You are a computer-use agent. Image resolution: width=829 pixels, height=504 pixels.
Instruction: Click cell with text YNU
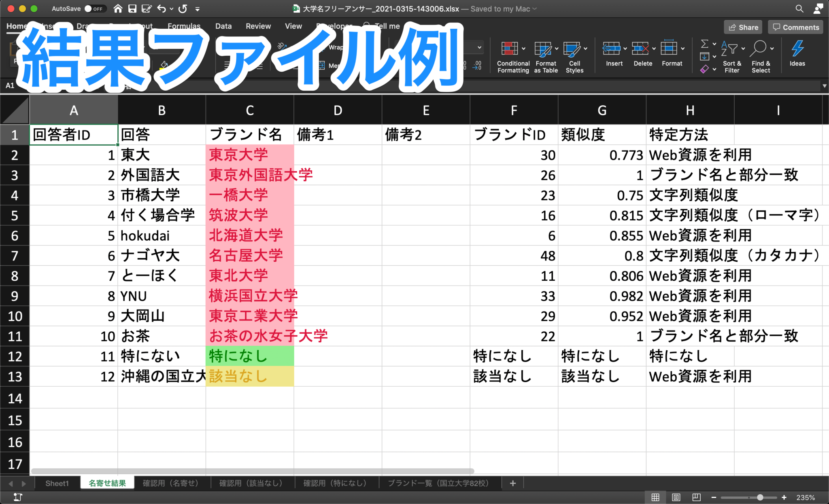[162, 296]
